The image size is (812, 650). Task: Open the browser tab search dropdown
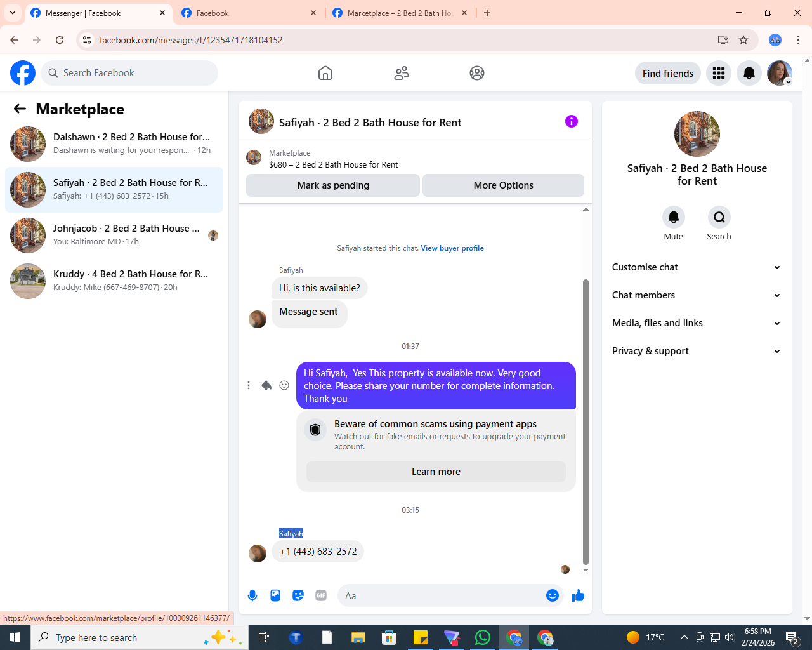[x=13, y=13]
